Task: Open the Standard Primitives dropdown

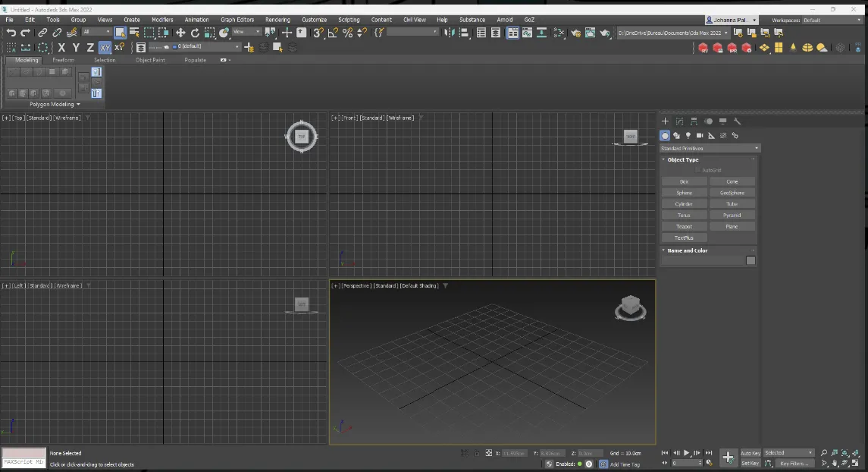Action: click(x=710, y=149)
